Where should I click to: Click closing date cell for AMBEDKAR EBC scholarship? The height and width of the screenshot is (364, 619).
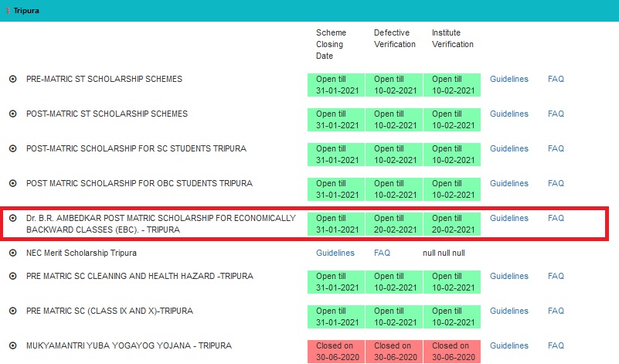pos(336,224)
